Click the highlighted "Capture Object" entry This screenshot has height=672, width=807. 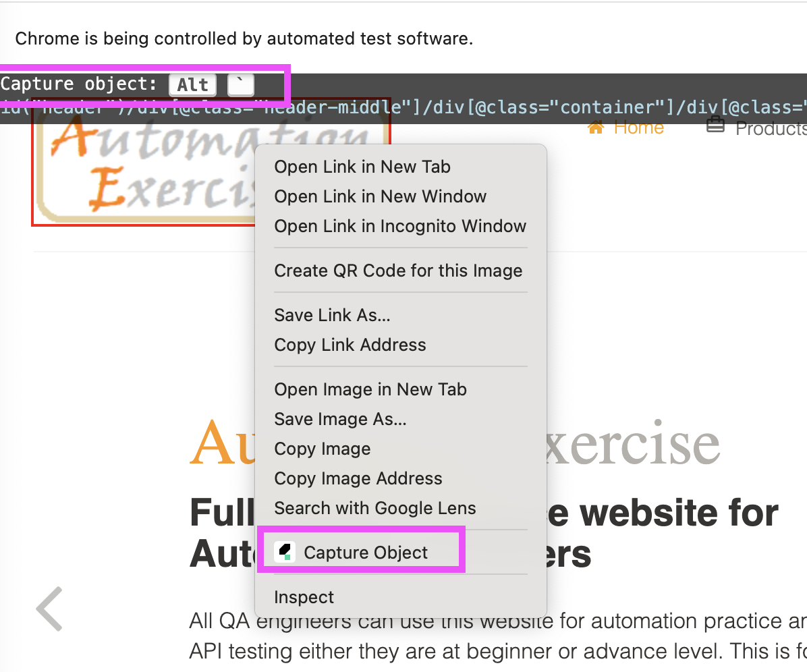pos(366,551)
